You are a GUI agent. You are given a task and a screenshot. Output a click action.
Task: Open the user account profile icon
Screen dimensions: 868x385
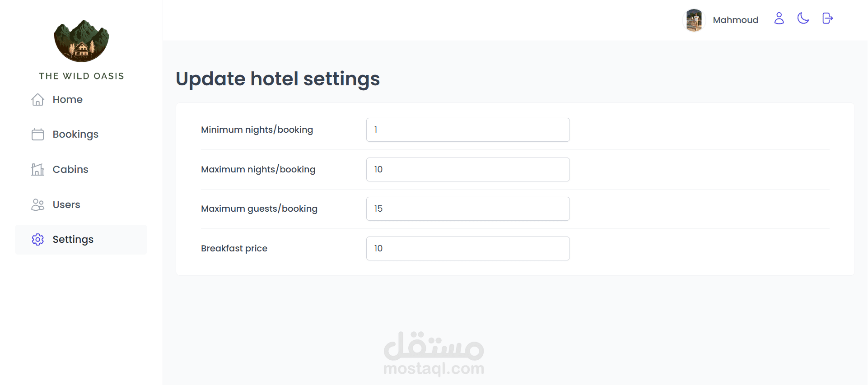[x=779, y=19]
